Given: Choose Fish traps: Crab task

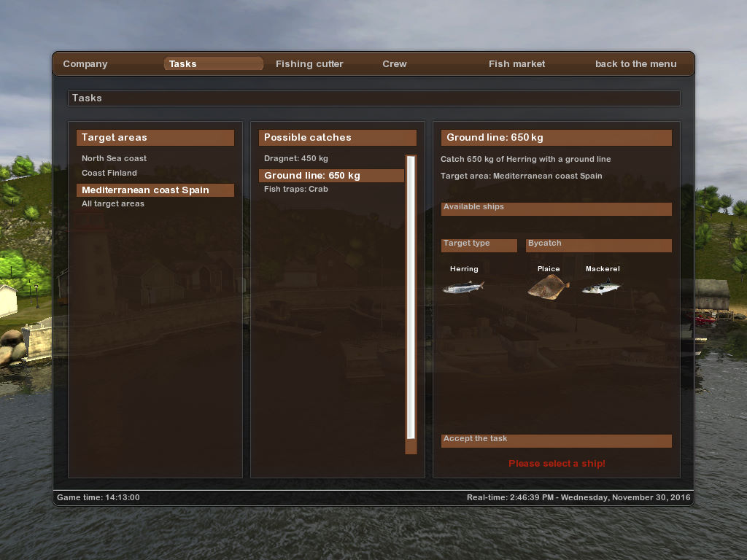Looking at the screenshot, I should [x=296, y=189].
